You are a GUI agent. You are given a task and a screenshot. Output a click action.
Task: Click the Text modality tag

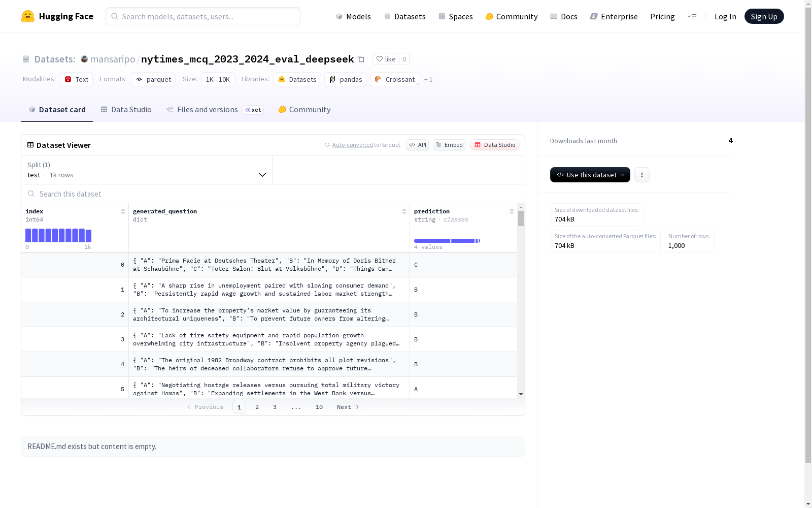click(77, 79)
